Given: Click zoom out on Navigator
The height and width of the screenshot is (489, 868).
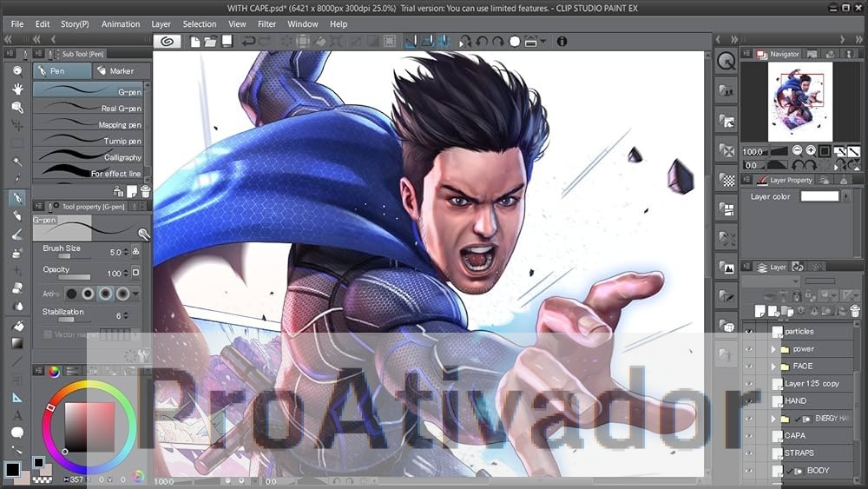Looking at the screenshot, I should [x=797, y=150].
